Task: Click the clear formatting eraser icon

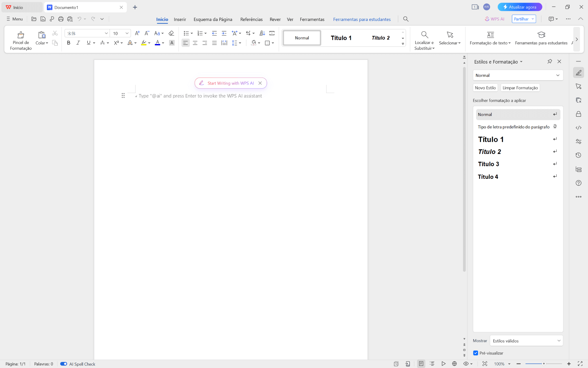Action: point(171,33)
